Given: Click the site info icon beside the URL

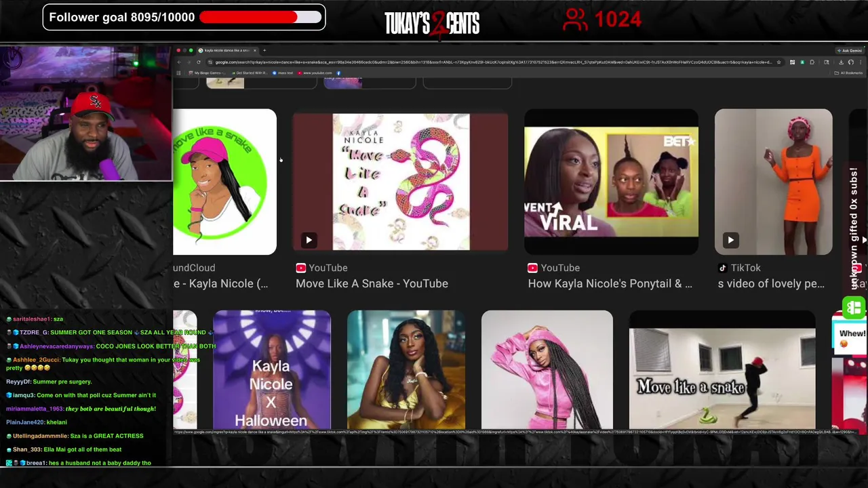Looking at the screenshot, I should tap(210, 62).
